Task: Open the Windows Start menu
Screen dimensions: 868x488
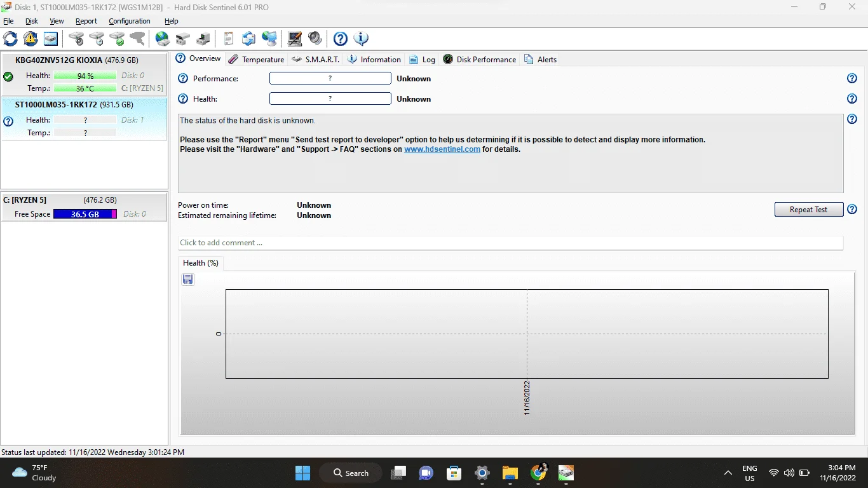Action: tap(302, 473)
